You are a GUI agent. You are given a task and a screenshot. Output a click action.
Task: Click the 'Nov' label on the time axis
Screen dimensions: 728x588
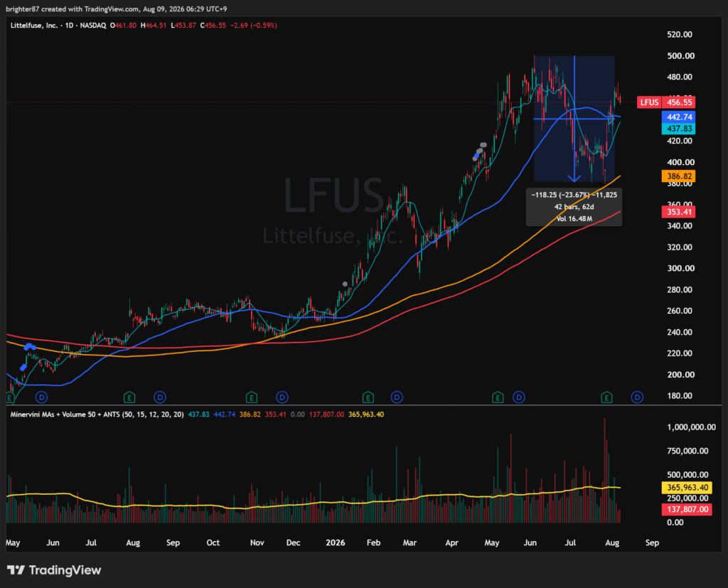[x=257, y=542]
